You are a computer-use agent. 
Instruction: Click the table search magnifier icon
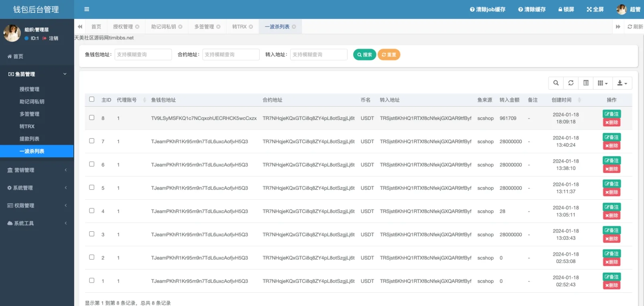(x=556, y=83)
